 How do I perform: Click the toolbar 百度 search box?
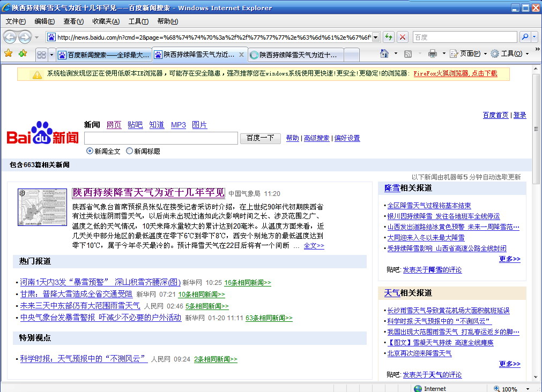point(465,37)
